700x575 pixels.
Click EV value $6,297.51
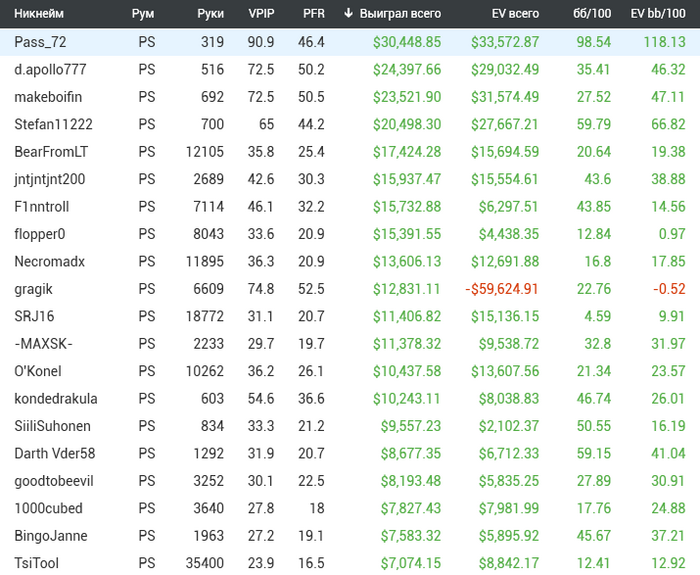click(508, 207)
